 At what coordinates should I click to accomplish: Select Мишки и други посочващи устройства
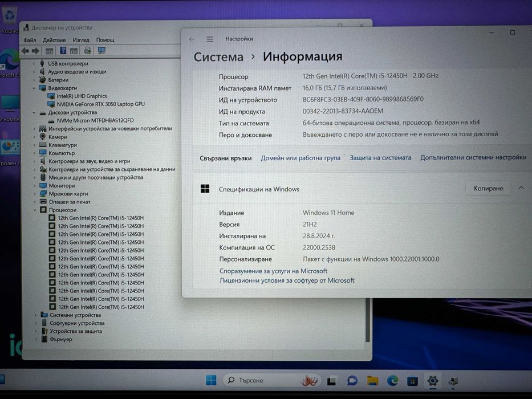[96, 177]
